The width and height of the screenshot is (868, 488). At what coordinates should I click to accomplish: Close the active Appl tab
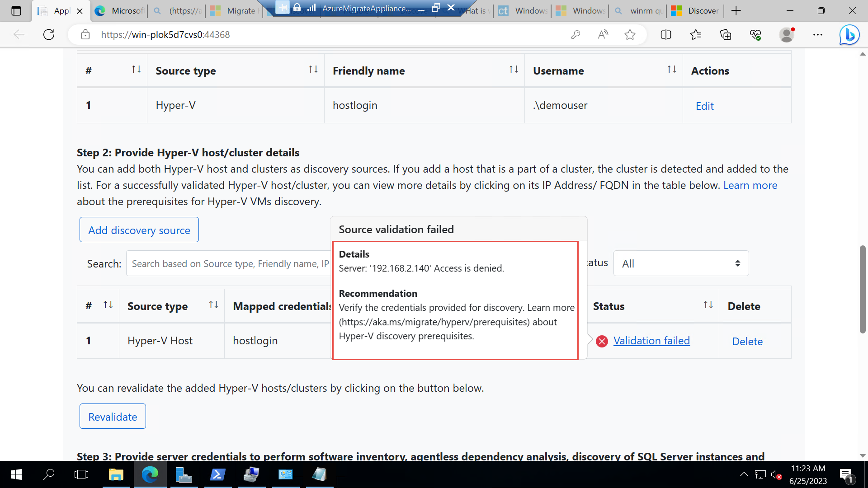pyautogui.click(x=80, y=11)
